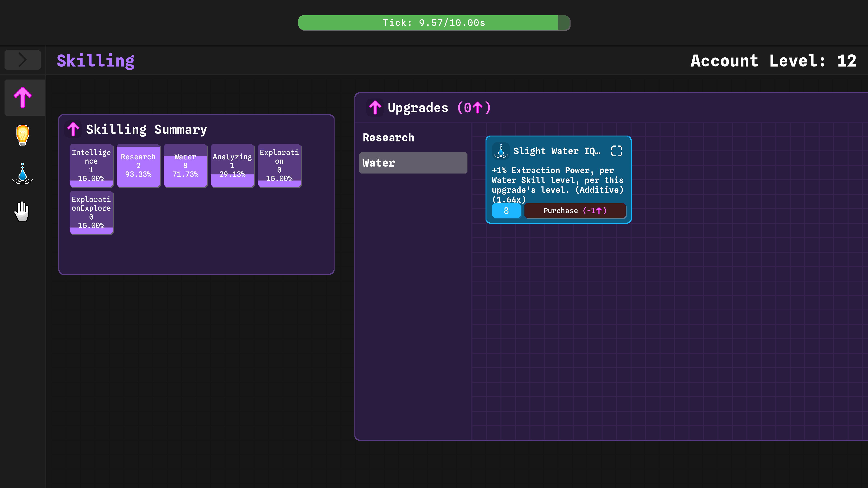Select the Water skill tile

click(185, 165)
